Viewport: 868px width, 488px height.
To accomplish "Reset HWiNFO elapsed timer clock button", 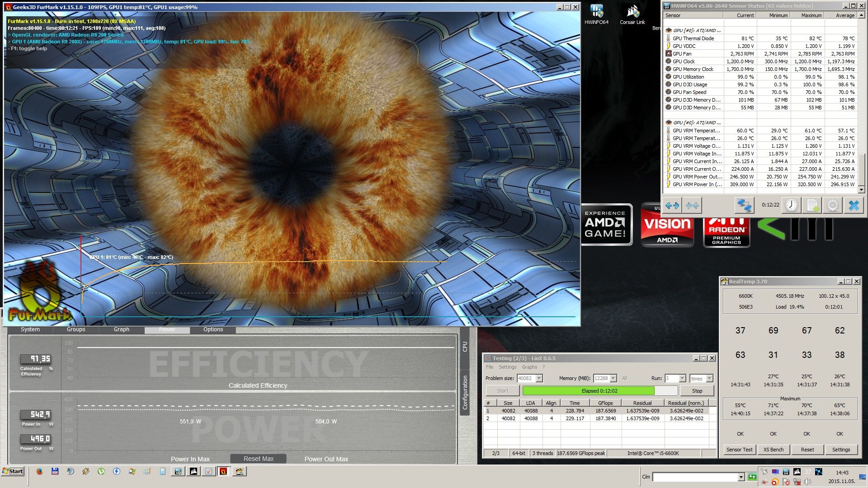I will coord(792,206).
